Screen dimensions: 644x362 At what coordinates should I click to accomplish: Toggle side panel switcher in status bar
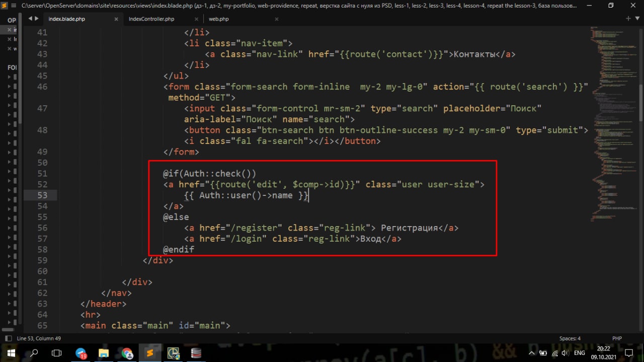pyautogui.click(x=8, y=338)
